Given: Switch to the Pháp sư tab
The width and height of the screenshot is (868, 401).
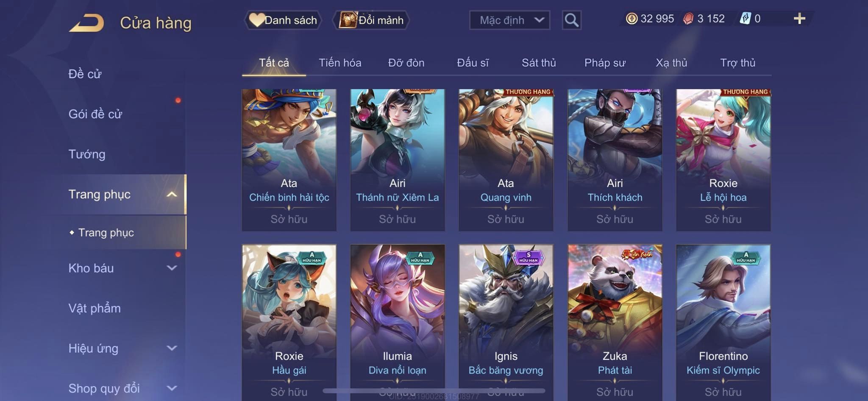Looking at the screenshot, I should [x=605, y=63].
